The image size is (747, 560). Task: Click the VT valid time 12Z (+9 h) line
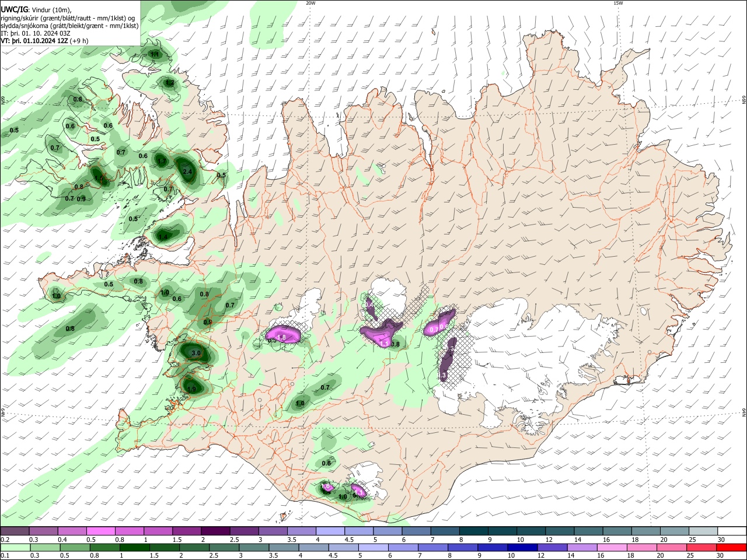click(x=44, y=41)
